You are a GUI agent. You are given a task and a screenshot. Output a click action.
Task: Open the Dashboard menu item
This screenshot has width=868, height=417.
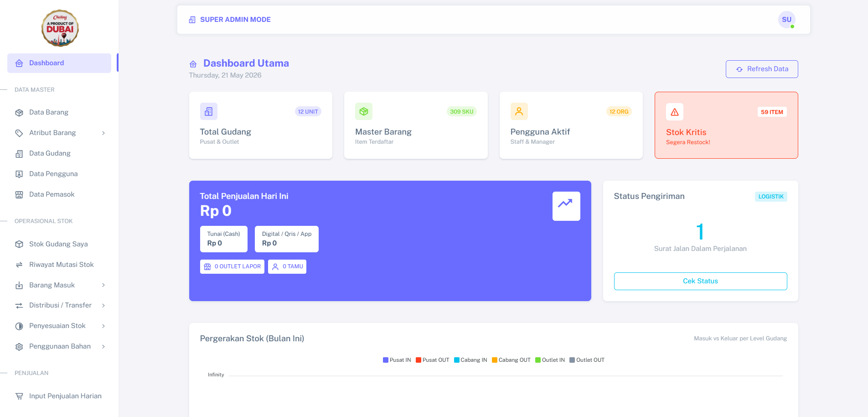tap(59, 63)
